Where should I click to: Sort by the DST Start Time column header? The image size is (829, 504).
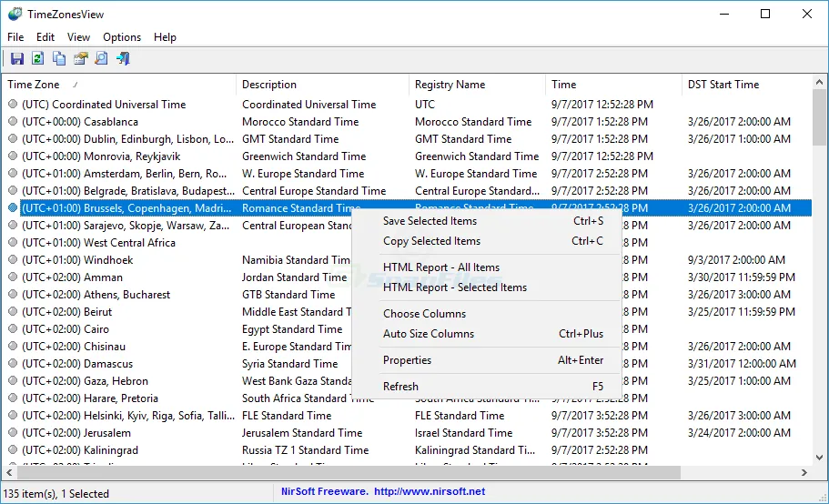[x=746, y=85]
